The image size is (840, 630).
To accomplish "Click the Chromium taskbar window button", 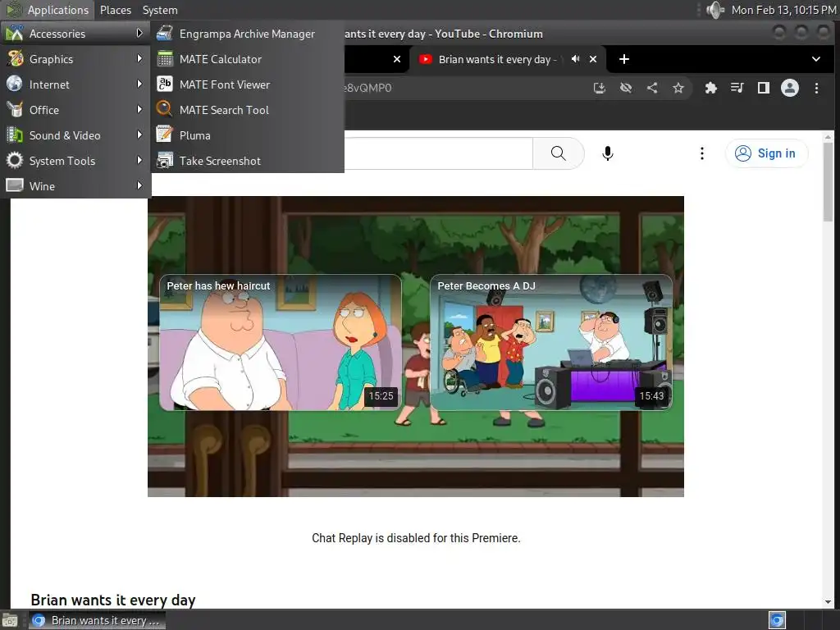I will tap(98, 620).
